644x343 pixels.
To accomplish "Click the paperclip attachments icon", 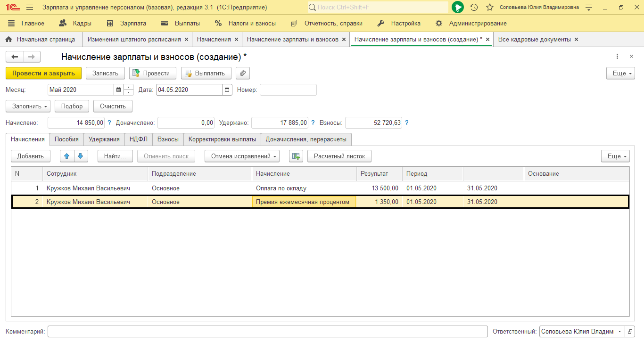I will click(243, 73).
